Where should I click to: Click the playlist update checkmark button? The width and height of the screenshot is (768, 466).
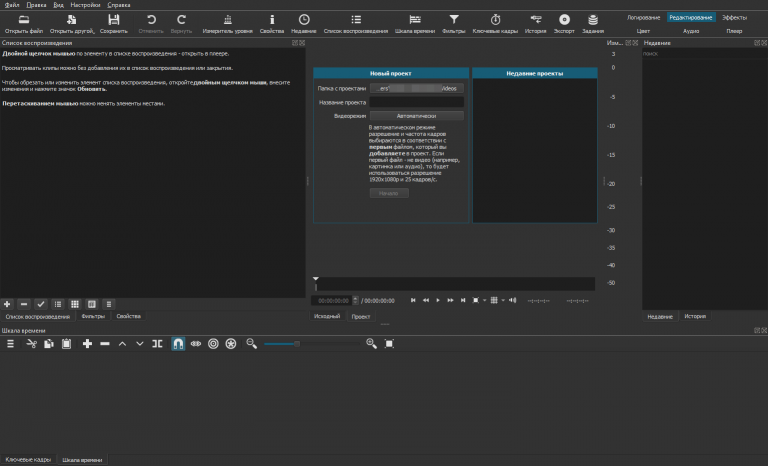(41, 304)
